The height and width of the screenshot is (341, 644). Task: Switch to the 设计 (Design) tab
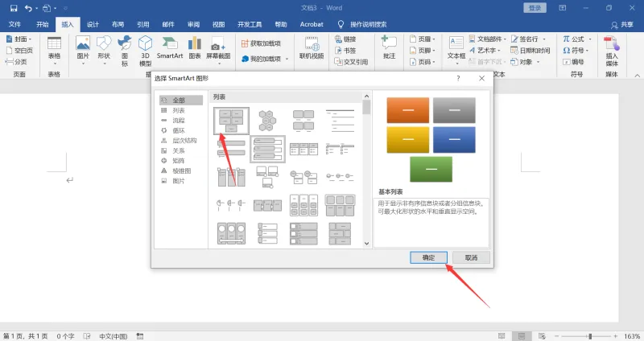click(93, 24)
